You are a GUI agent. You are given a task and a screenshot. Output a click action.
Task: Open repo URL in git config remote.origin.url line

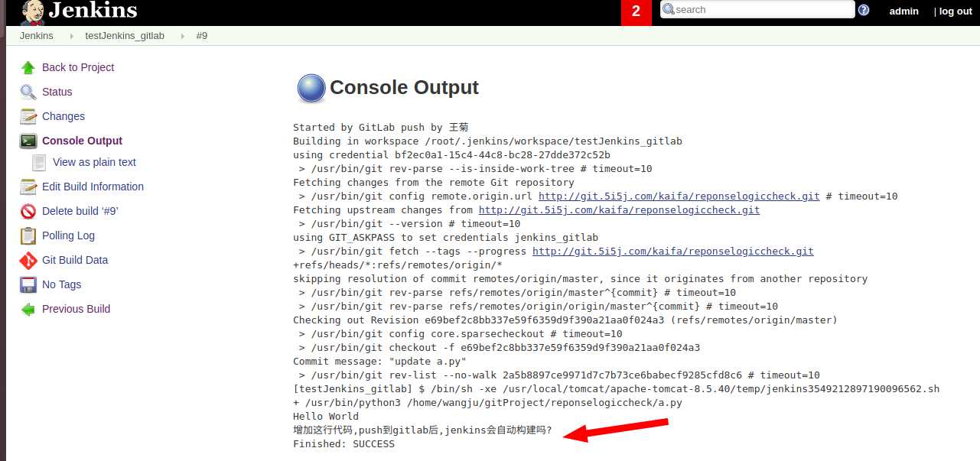(x=679, y=196)
